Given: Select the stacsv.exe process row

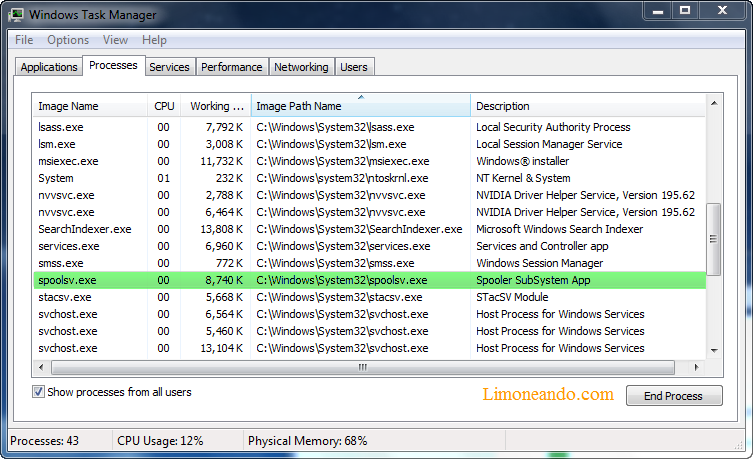Looking at the screenshot, I should pyautogui.click(x=369, y=297).
